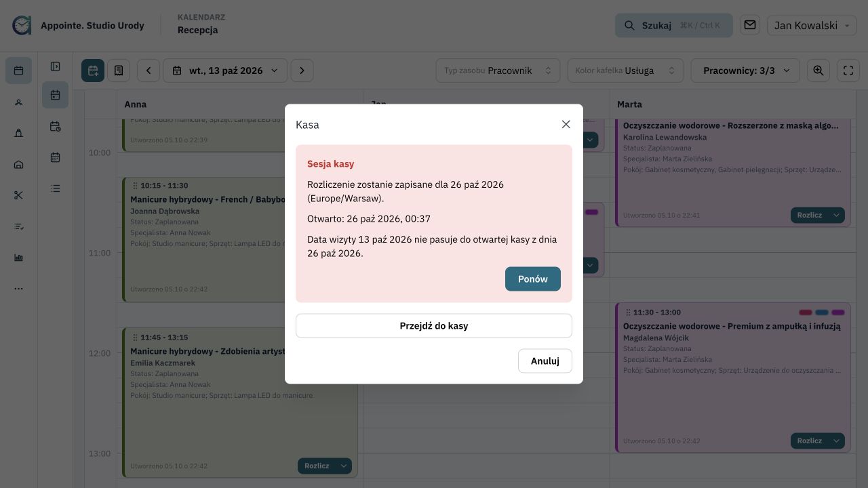
Task: Open the bar chart reports icon
Action: point(19,258)
